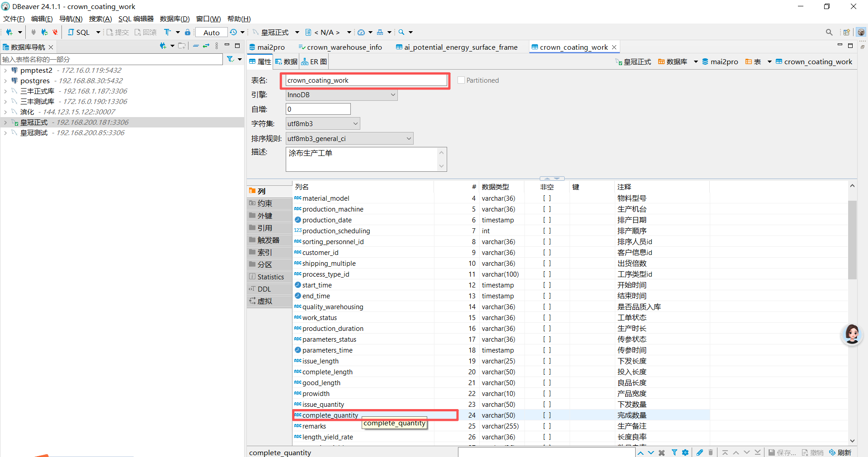Image resolution: width=868 pixels, height=457 pixels.
Task: Toggle the Partitioned checkbox
Action: pyautogui.click(x=461, y=80)
